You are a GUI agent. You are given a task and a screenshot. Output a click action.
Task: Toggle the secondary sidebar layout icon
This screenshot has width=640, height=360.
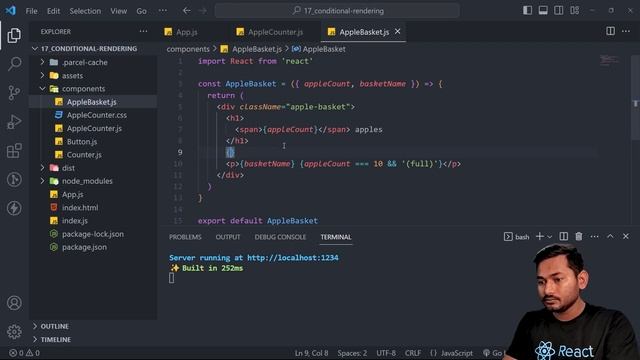point(558,11)
